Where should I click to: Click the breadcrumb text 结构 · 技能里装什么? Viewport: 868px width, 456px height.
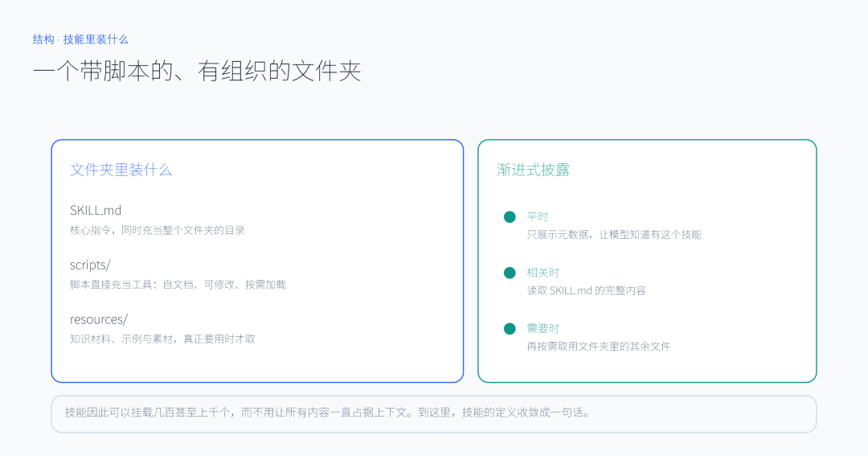(80, 39)
